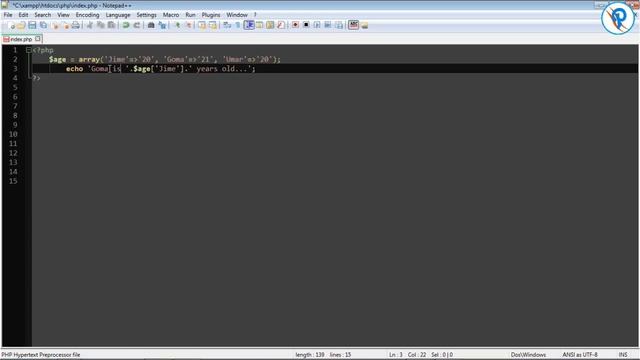Click the length : 139 status entry
The width and height of the screenshot is (640, 360).
310,355
